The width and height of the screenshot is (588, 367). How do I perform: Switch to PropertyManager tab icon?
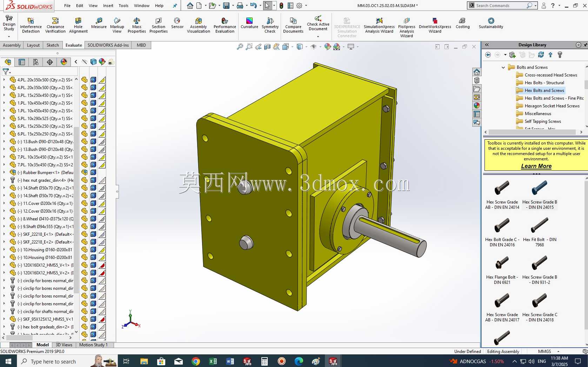tap(22, 62)
